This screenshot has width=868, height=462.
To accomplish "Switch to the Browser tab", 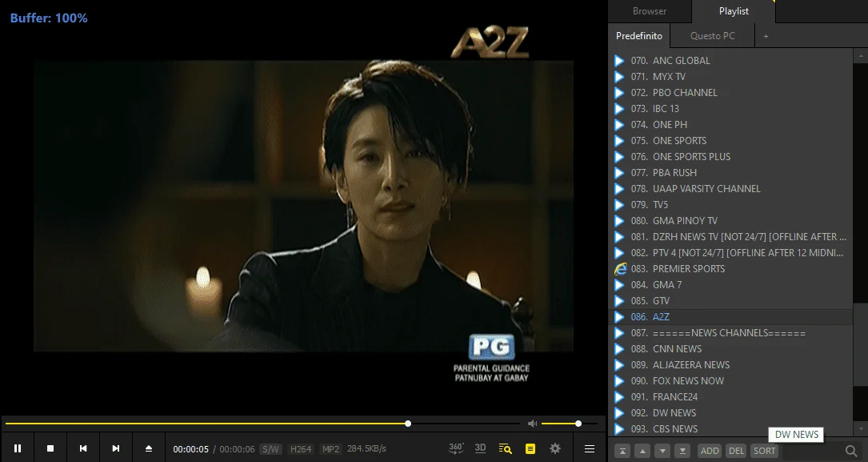I will (650, 11).
